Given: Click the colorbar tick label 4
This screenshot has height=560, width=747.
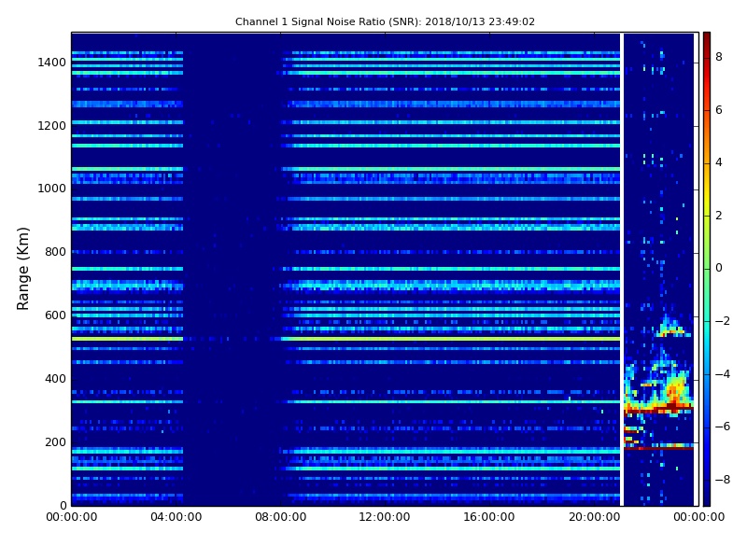Looking at the screenshot, I should [x=719, y=162].
